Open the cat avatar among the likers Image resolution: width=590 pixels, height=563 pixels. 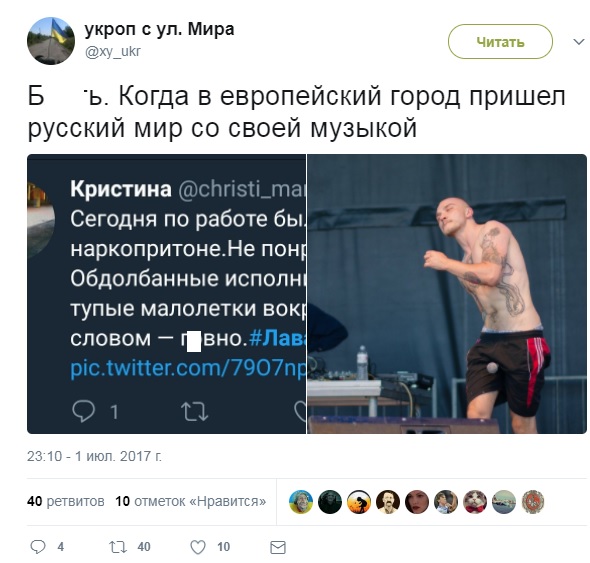point(475,502)
